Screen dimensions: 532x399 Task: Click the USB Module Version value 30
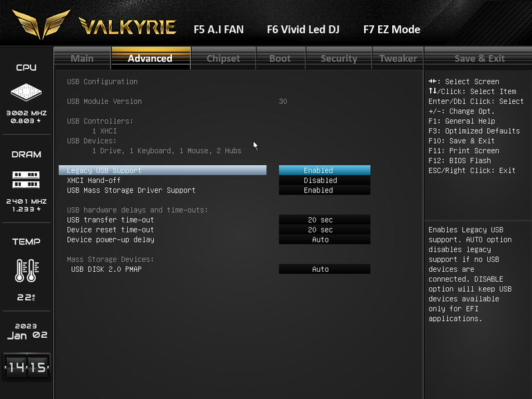tap(283, 101)
